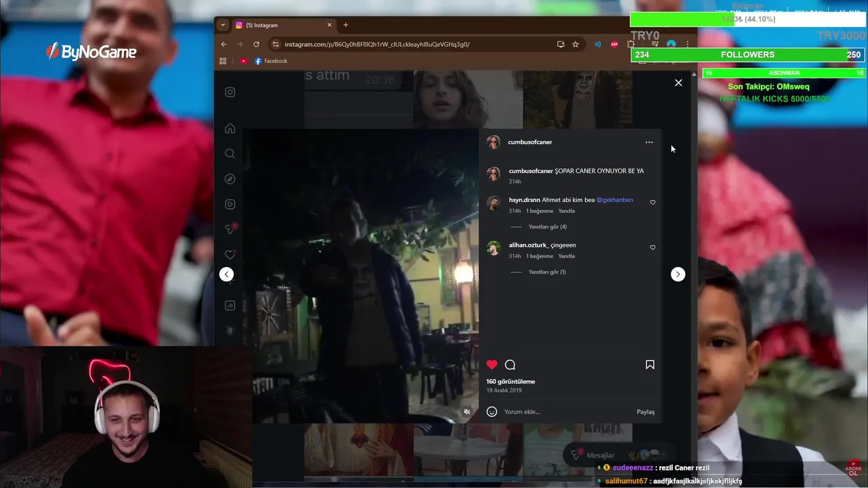
Task: Click Yanıtla under alihan.ozturk_'s comment
Action: (x=566, y=256)
